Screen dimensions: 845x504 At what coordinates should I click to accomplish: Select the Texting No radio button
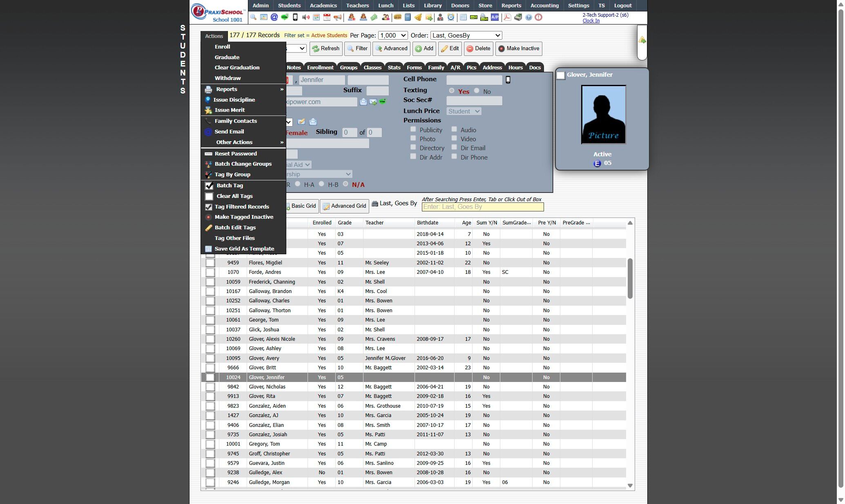click(x=477, y=91)
